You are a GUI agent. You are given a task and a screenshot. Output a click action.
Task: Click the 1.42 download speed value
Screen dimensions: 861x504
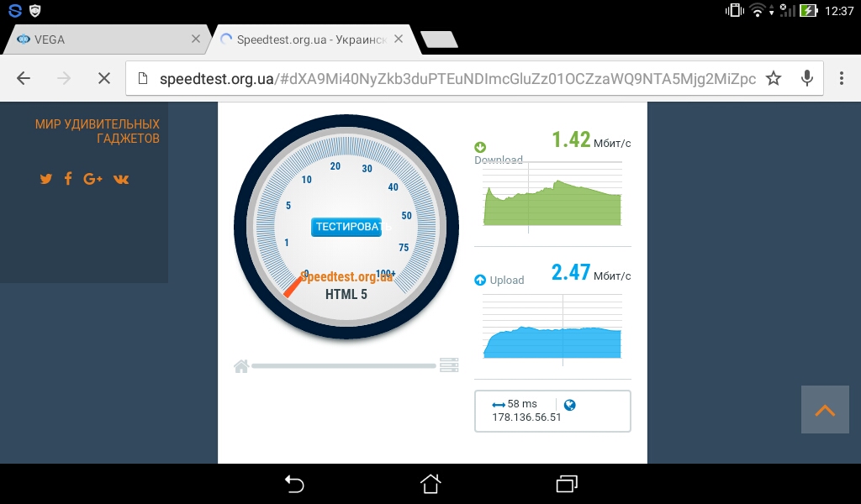tap(571, 139)
